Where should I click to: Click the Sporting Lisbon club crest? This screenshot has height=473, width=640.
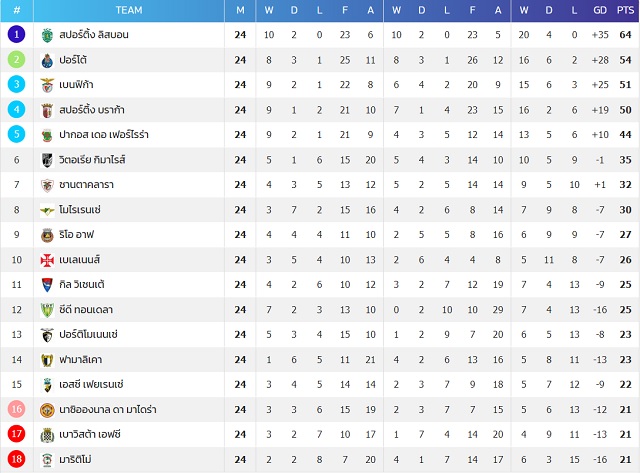[47, 35]
